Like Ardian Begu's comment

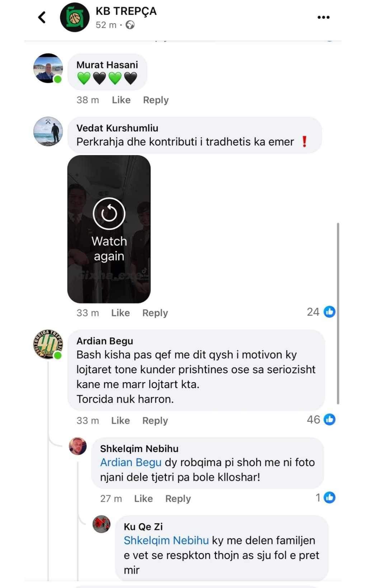pyautogui.click(x=121, y=420)
